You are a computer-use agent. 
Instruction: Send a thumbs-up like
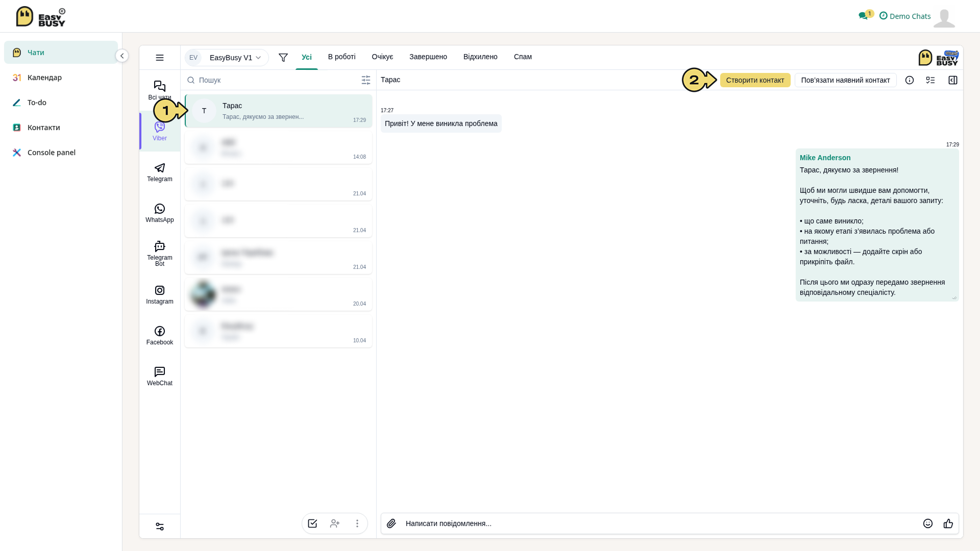click(x=948, y=523)
